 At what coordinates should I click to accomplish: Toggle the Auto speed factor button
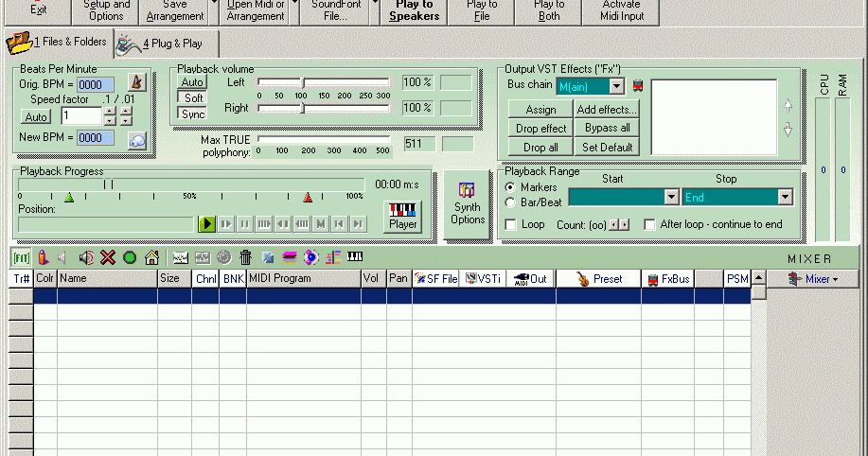click(36, 116)
